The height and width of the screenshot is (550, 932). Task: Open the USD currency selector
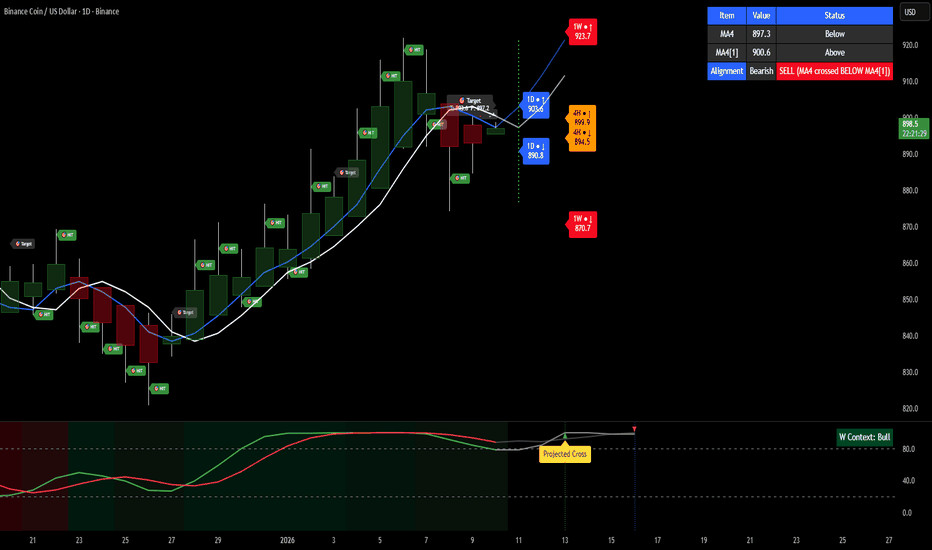pyautogui.click(x=910, y=13)
